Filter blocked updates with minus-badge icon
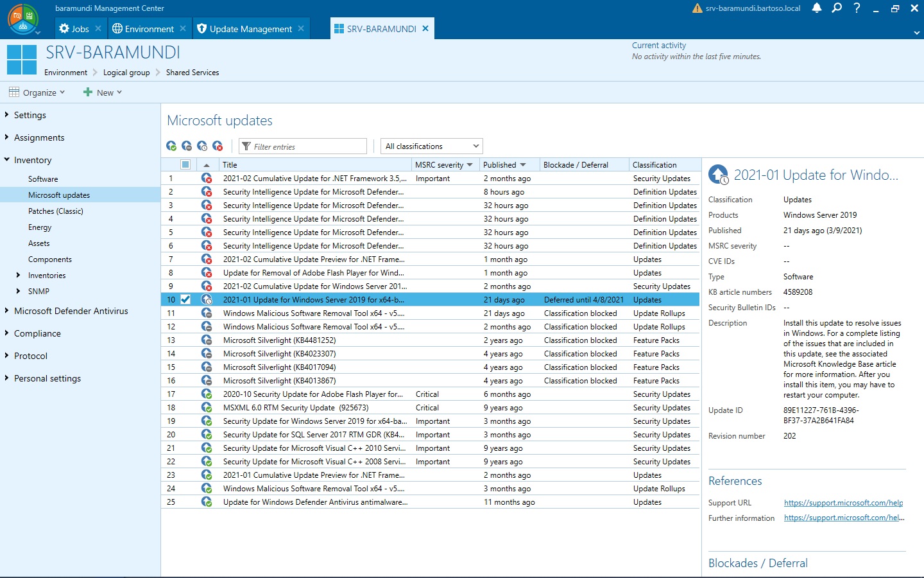 click(x=187, y=146)
